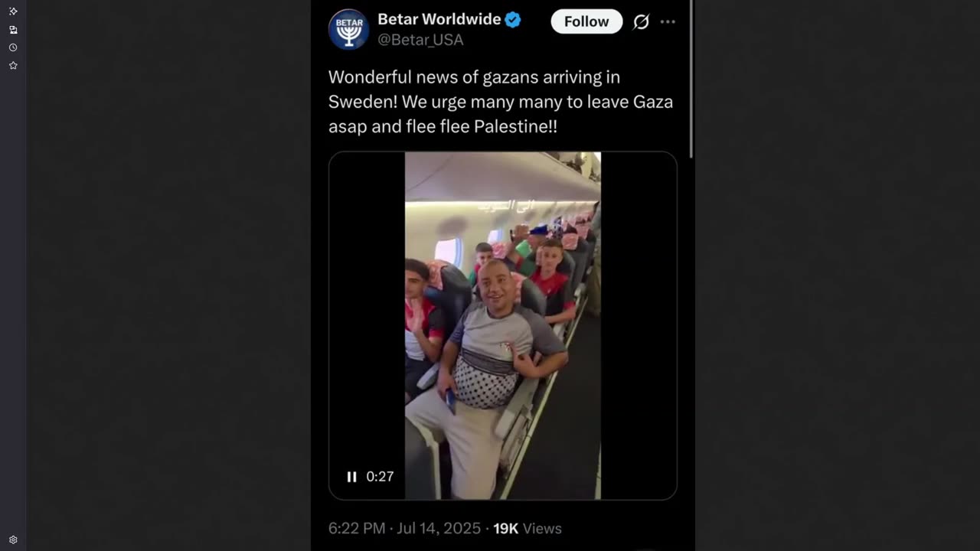Pause the playing video
Screen dimensions: 980x551
351,477
